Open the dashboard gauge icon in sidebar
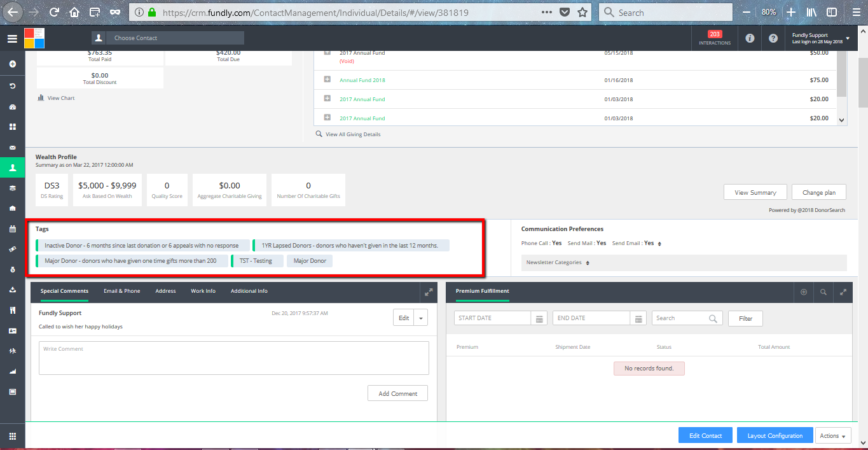The width and height of the screenshot is (868, 450). [12, 107]
